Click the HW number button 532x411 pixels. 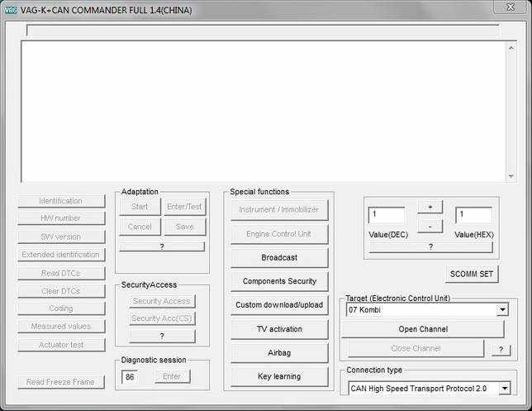pos(61,218)
